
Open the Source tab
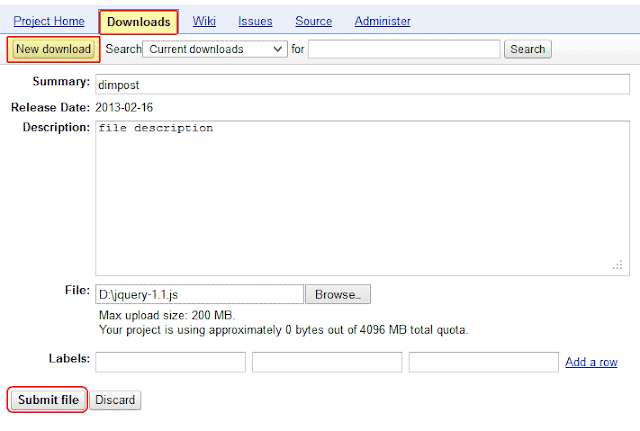(x=313, y=21)
